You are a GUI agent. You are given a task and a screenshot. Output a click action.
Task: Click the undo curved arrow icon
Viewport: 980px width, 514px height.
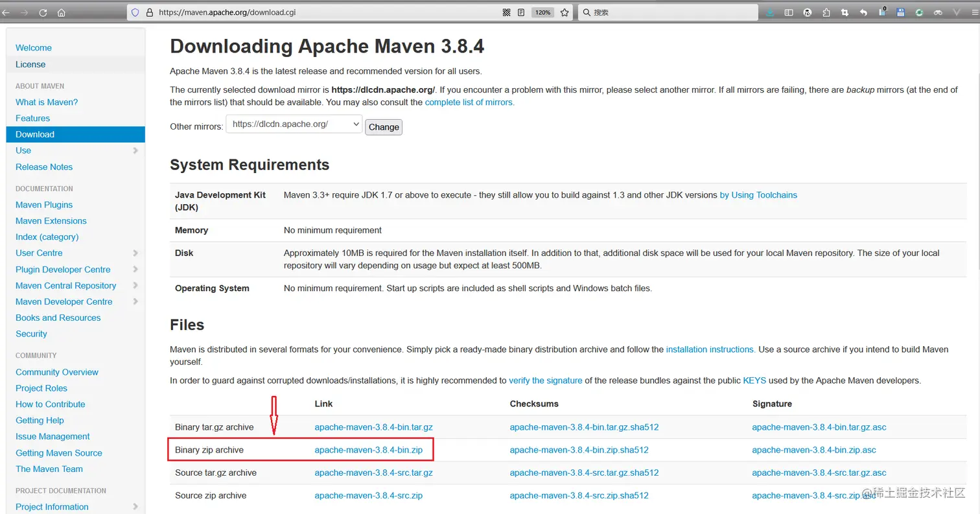point(863,12)
